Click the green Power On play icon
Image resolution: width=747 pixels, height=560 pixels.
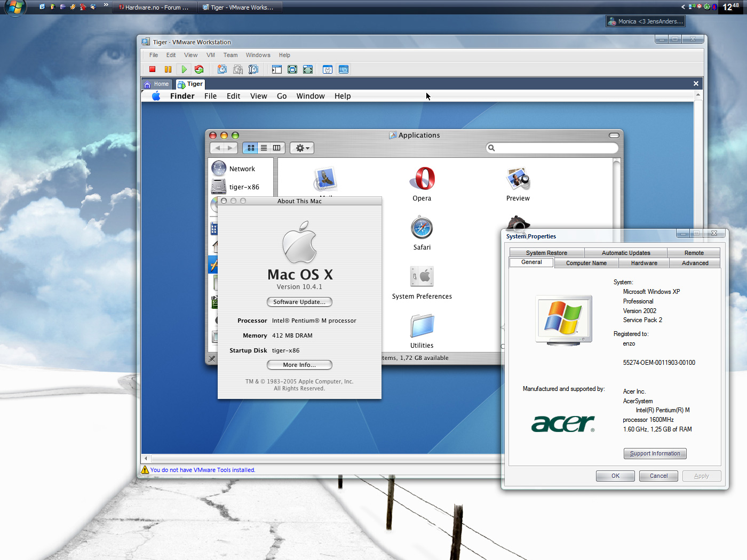coord(184,69)
